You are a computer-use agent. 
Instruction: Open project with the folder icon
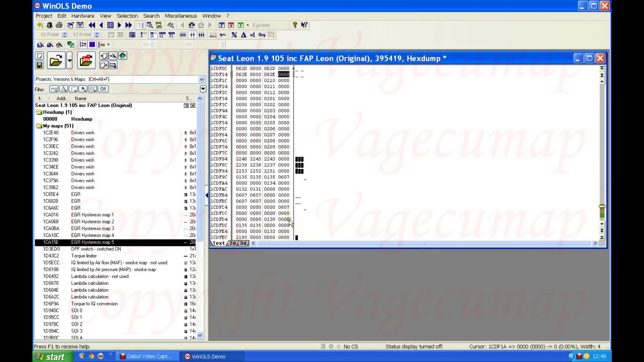tap(56, 61)
